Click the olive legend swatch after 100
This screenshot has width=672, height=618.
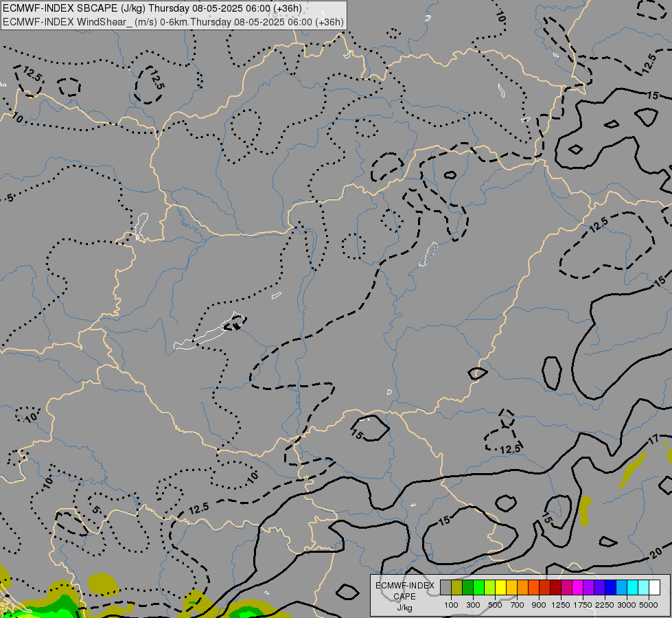[x=457, y=587]
